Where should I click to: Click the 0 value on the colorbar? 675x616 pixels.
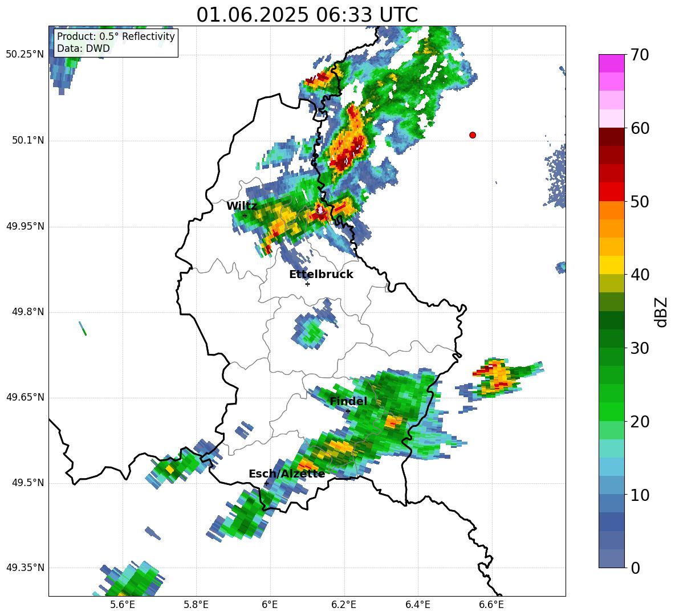click(x=635, y=568)
